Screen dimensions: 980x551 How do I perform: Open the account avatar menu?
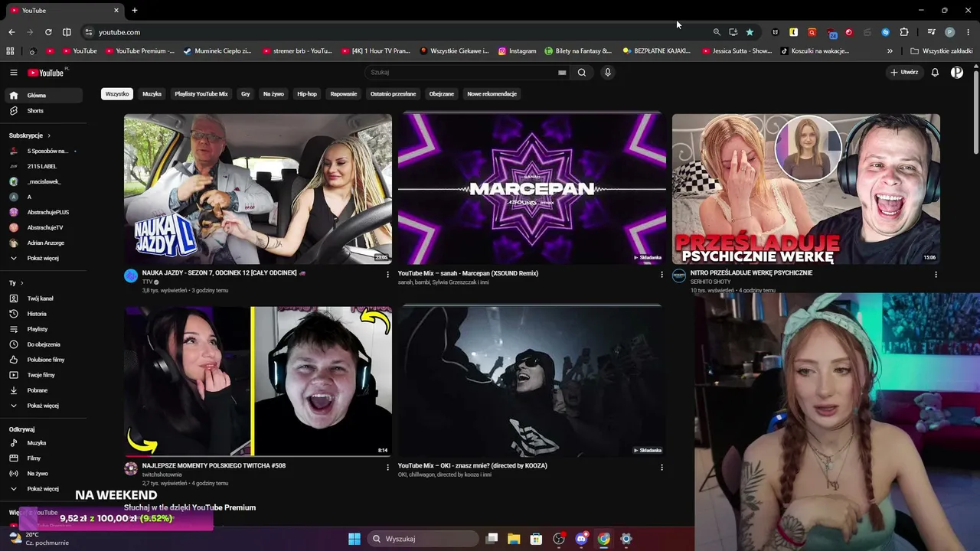(x=957, y=73)
